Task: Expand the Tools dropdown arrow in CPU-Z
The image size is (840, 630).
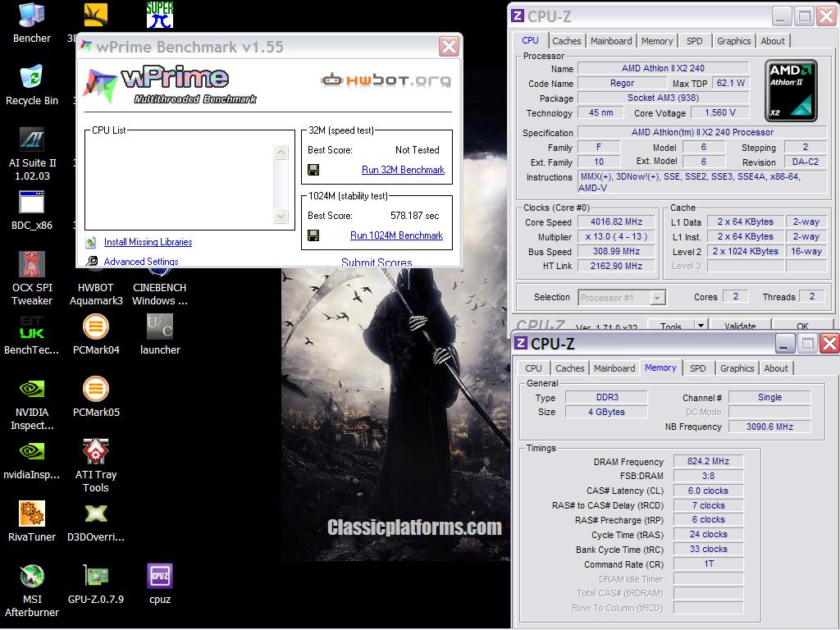Action: point(700,325)
